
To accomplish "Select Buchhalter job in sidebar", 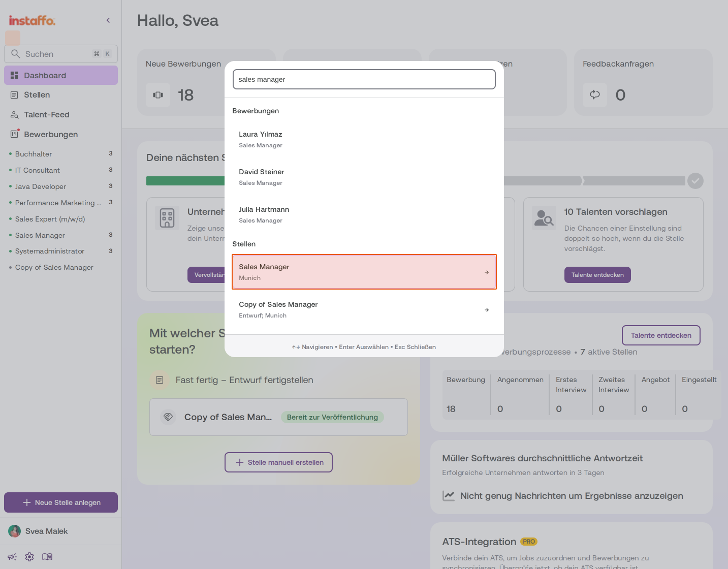I will [61, 154].
